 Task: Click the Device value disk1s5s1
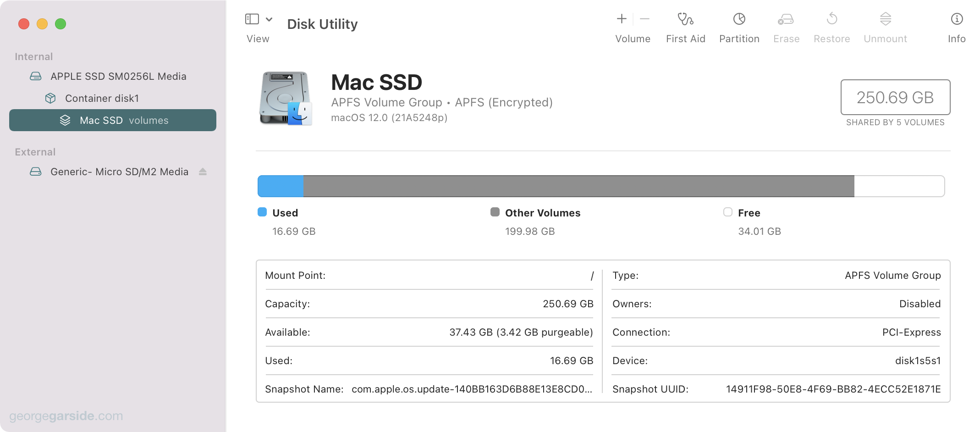pyautogui.click(x=918, y=361)
